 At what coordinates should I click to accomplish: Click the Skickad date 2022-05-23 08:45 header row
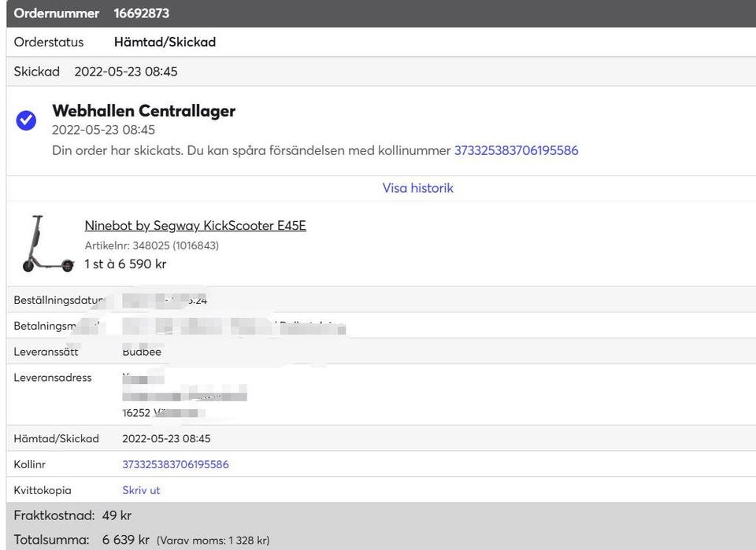381,72
